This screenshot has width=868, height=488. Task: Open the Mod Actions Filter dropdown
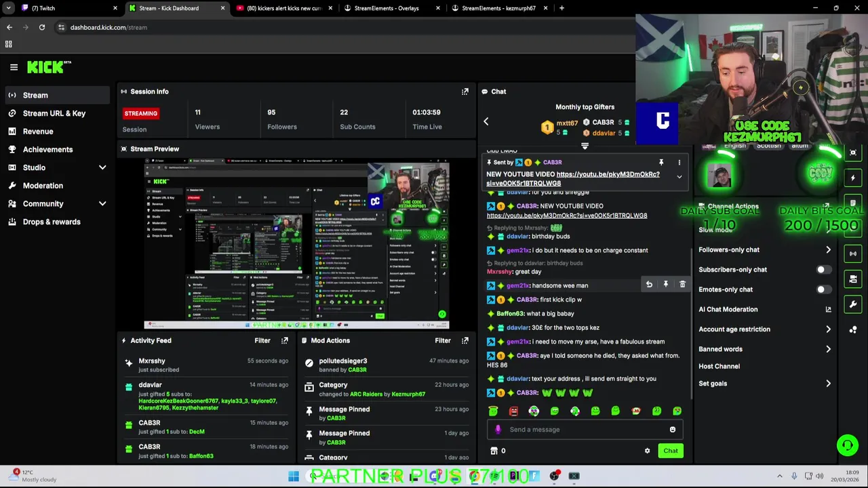pyautogui.click(x=443, y=341)
